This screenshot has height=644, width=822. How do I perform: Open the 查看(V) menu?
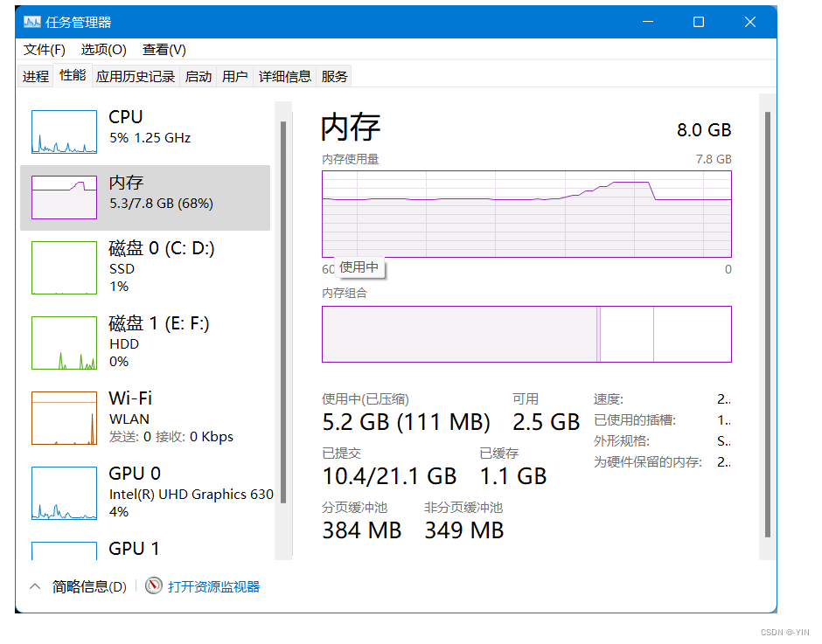pos(164,50)
